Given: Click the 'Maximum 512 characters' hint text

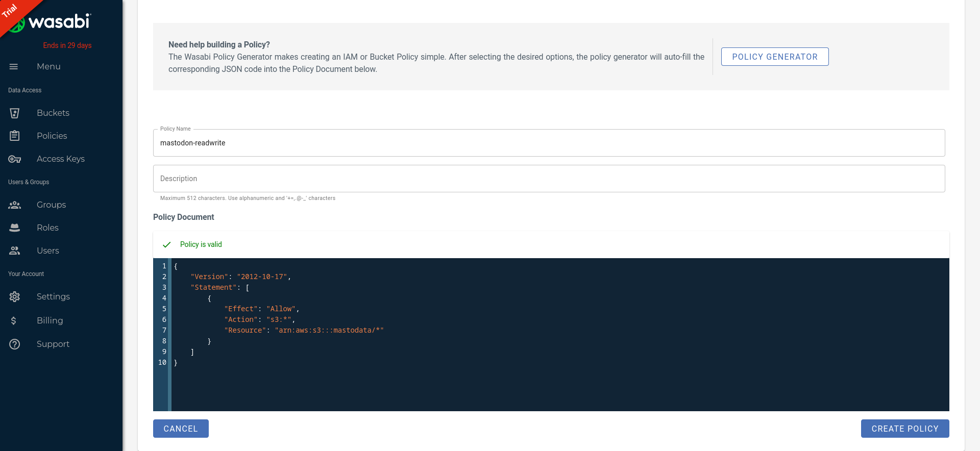Looking at the screenshot, I should click(248, 198).
